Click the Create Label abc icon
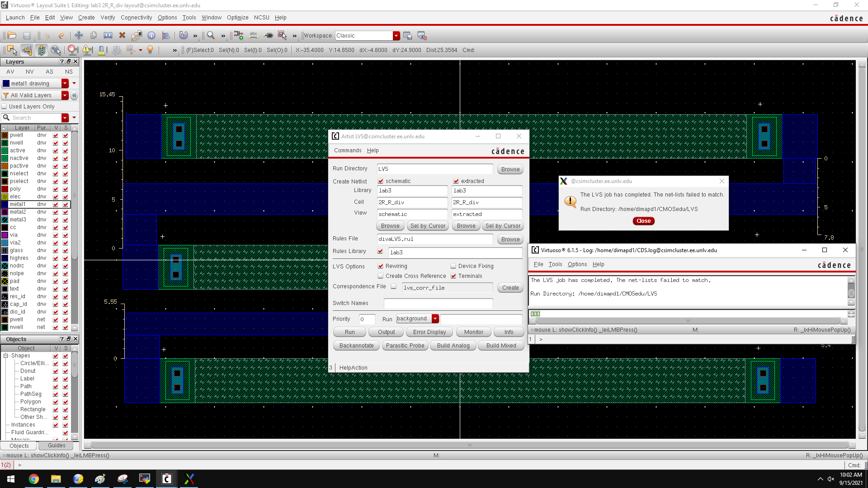 click(254, 35)
